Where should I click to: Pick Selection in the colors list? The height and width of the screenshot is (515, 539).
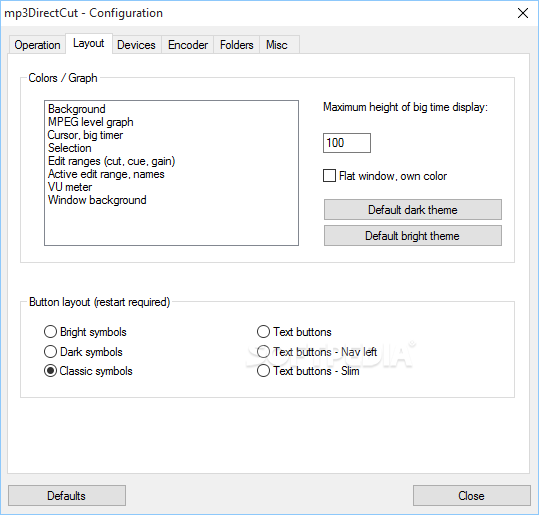point(171,148)
